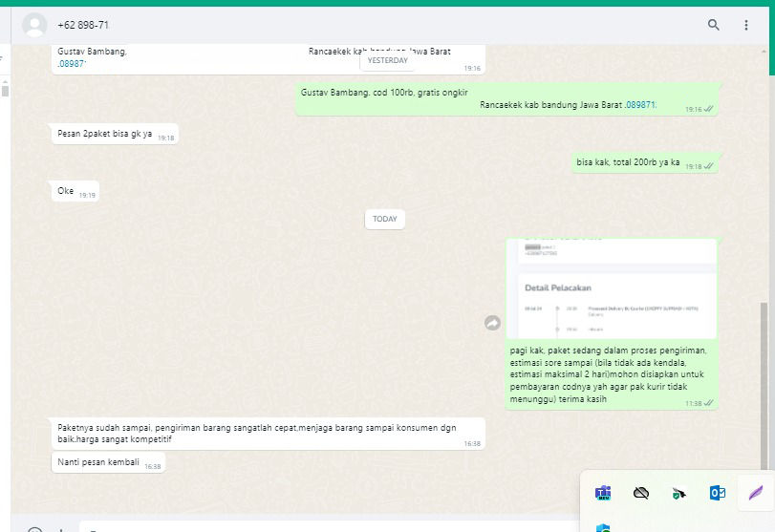Open Microsoft Teams tray icon
This screenshot has height=532, width=775.
(x=602, y=493)
